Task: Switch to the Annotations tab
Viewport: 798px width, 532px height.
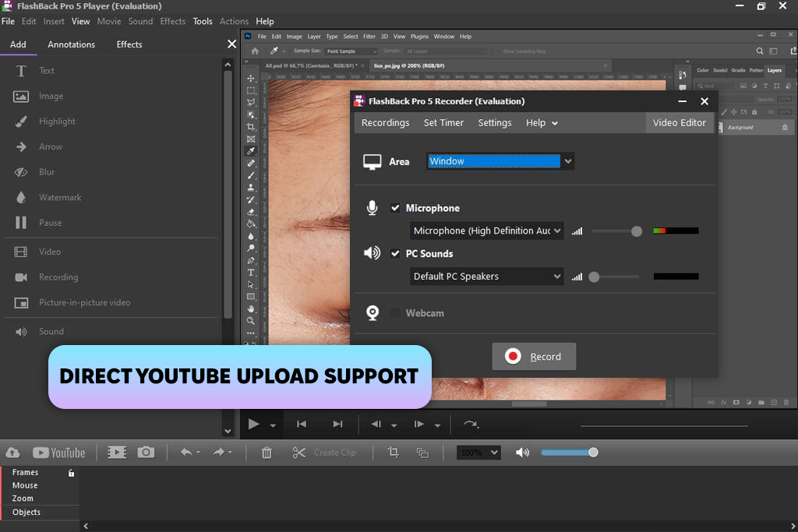Action: point(71,44)
